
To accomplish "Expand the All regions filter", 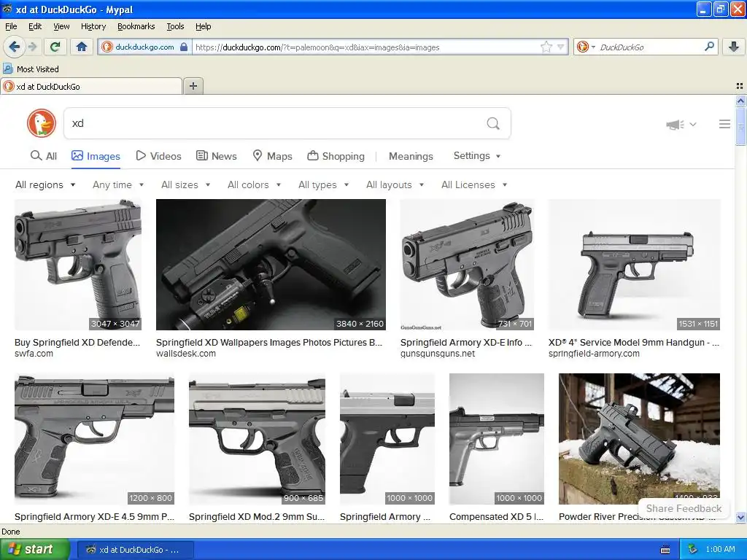I will [45, 184].
